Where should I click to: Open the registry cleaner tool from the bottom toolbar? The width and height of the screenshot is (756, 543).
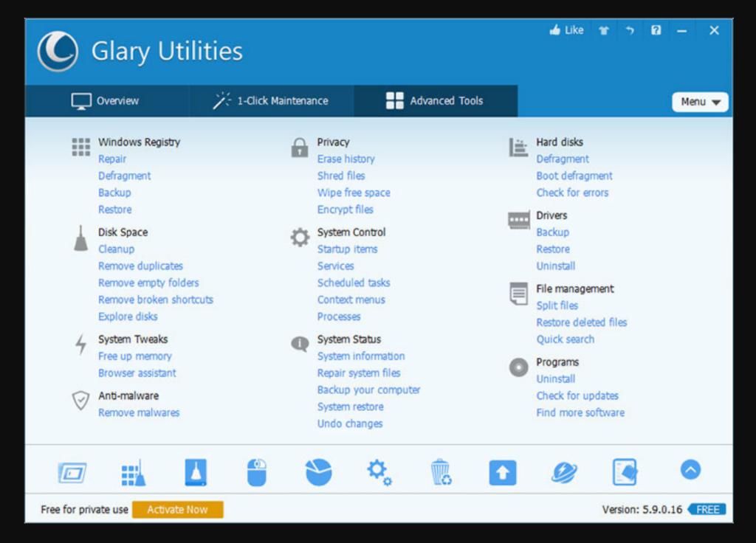pos(133,472)
